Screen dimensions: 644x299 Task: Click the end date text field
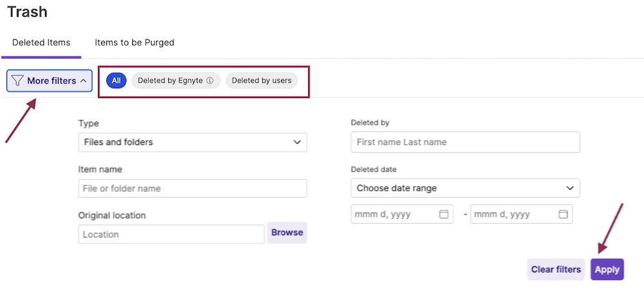point(511,215)
